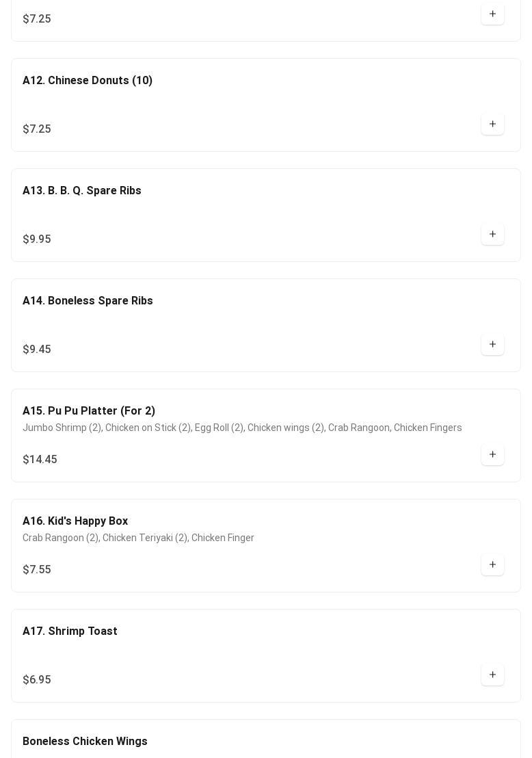Click the Pu Pu Platter ingredients description
Screen dimensions: 532x758
click(242, 428)
